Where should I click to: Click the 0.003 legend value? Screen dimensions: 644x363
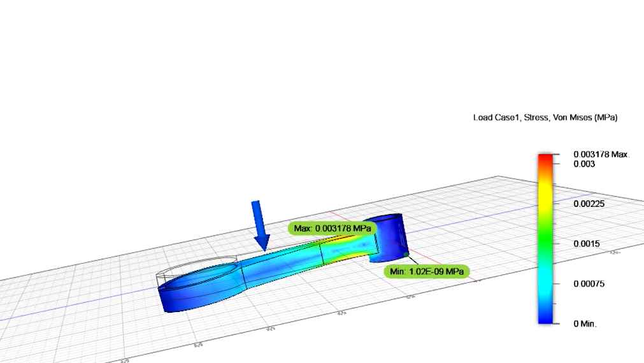click(584, 164)
